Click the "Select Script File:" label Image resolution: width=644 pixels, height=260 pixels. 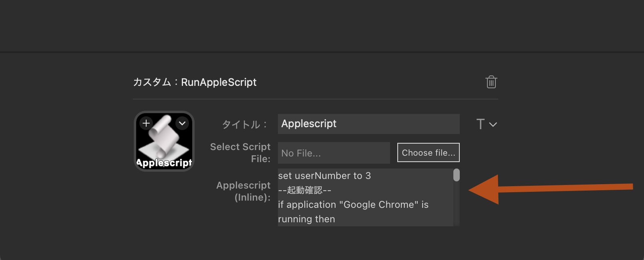[240, 152]
